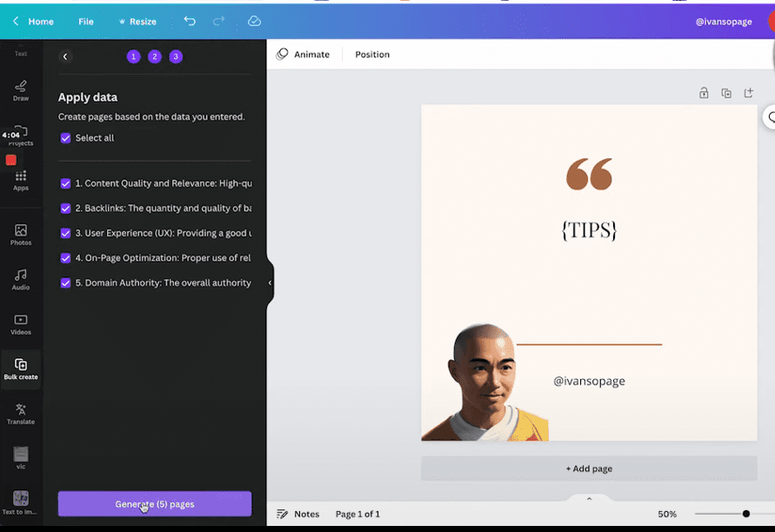
Task: Duplicate the page icon
Action: pyautogui.click(x=726, y=93)
